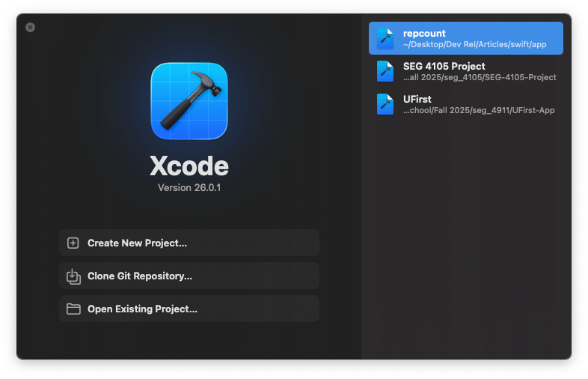The image size is (588, 379).
Task: Click the Xcode title text
Action: coord(189,166)
